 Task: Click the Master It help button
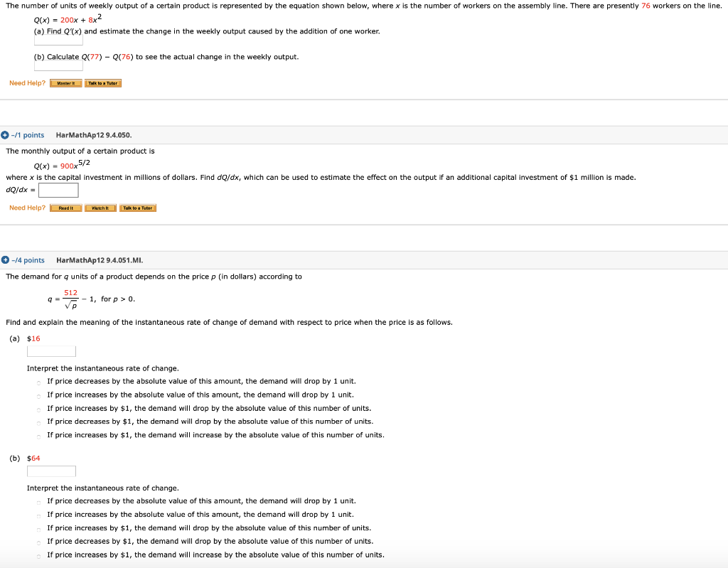65,82
